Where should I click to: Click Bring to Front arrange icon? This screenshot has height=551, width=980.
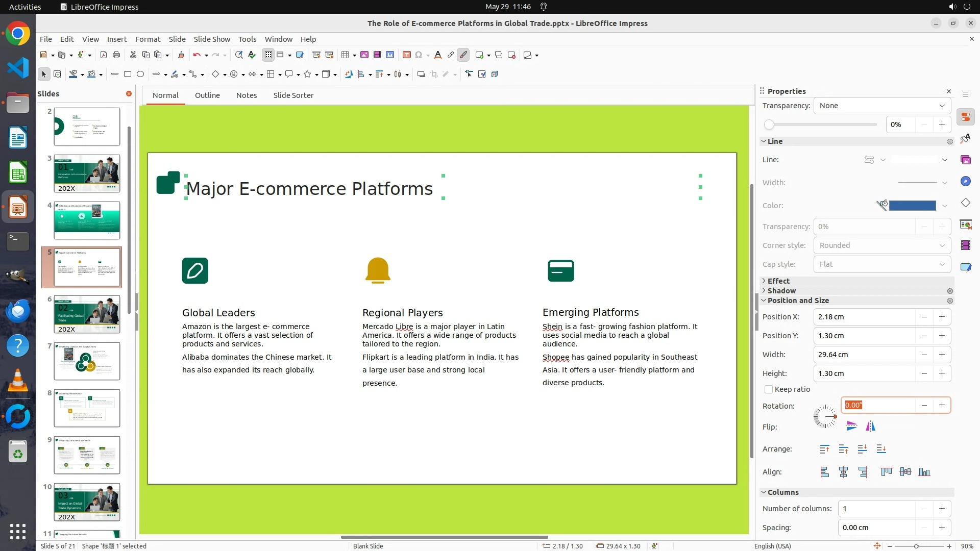[824, 449]
